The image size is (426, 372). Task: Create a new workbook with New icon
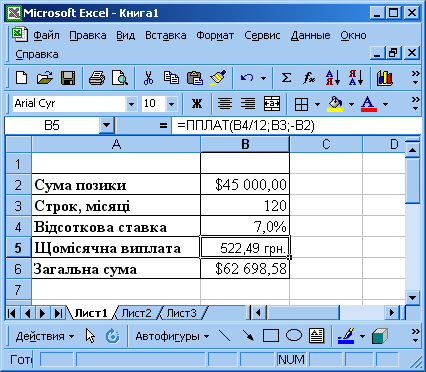pos(22,78)
